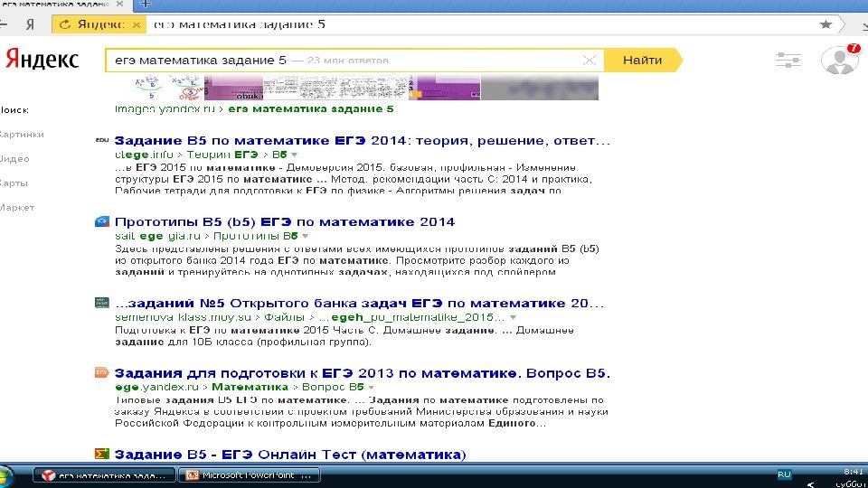This screenshot has height=488, width=868.
Task: Open the Yandex home 'Я' browser button
Action: pos(30,24)
